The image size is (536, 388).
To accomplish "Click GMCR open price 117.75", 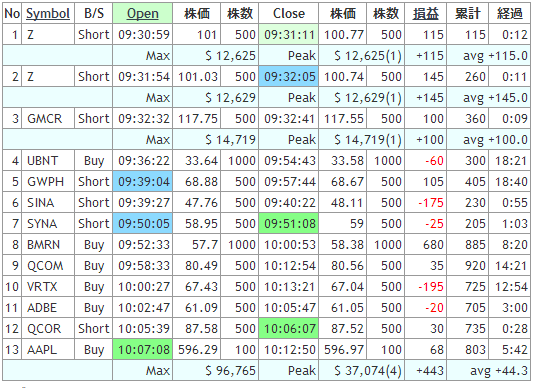I will pos(197,119).
